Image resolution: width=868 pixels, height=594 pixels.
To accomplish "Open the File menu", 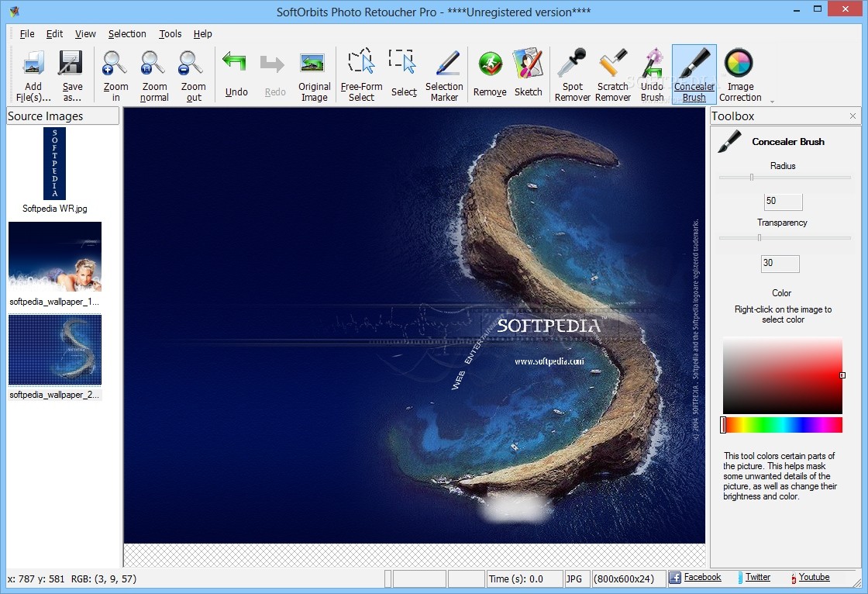I will point(27,34).
